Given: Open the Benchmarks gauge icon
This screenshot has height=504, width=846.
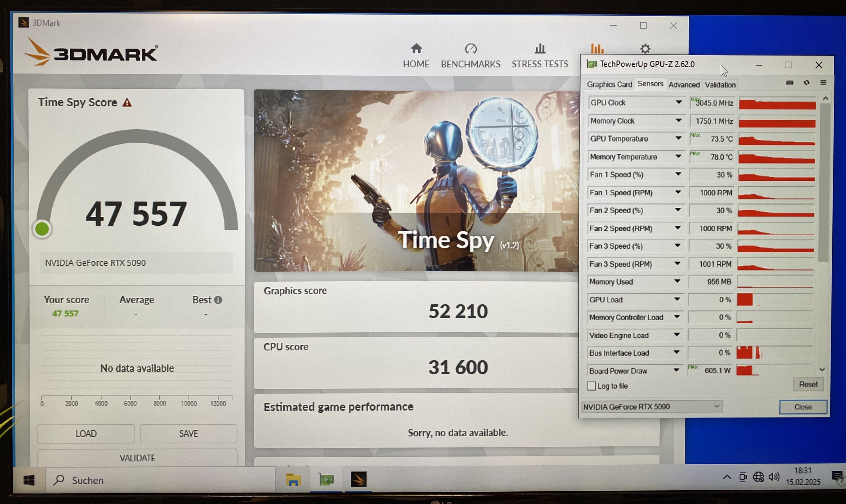Looking at the screenshot, I should [x=471, y=49].
